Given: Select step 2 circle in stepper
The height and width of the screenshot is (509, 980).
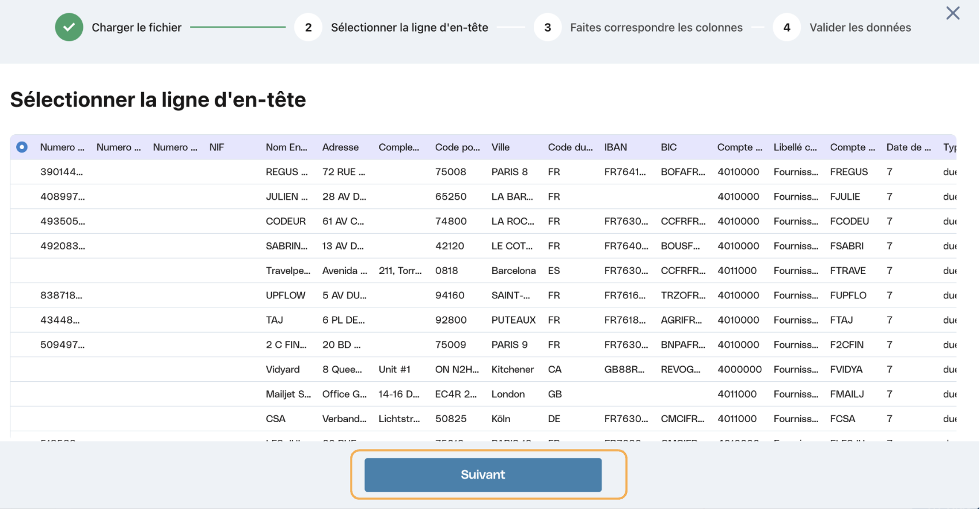Looking at the screenshot, I should [x=308, y=27].
